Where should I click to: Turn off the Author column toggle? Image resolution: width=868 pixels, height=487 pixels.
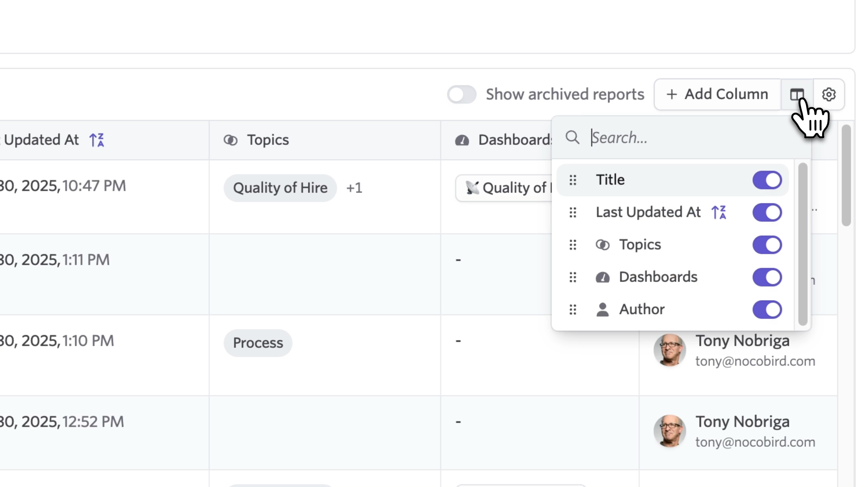tap(767, 309)
